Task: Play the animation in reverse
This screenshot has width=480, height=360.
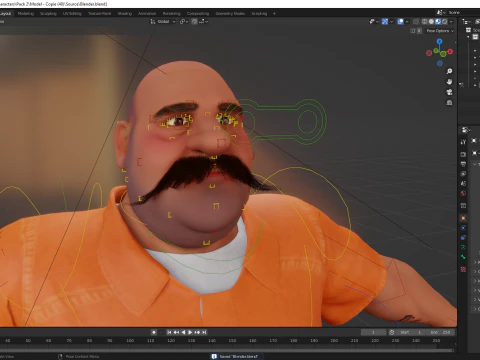Action: tap(183, 332)
